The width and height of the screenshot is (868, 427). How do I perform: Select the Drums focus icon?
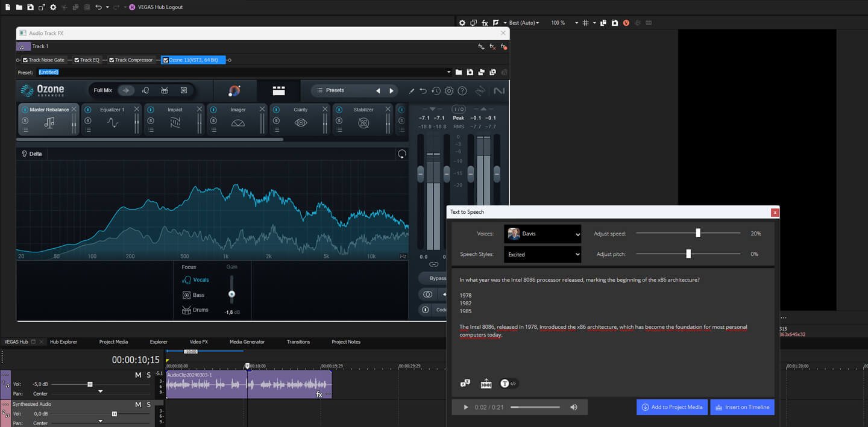tap(187, 310)
